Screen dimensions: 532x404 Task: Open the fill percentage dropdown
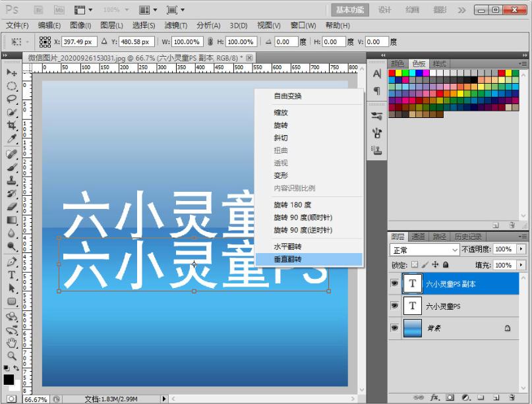520,265
